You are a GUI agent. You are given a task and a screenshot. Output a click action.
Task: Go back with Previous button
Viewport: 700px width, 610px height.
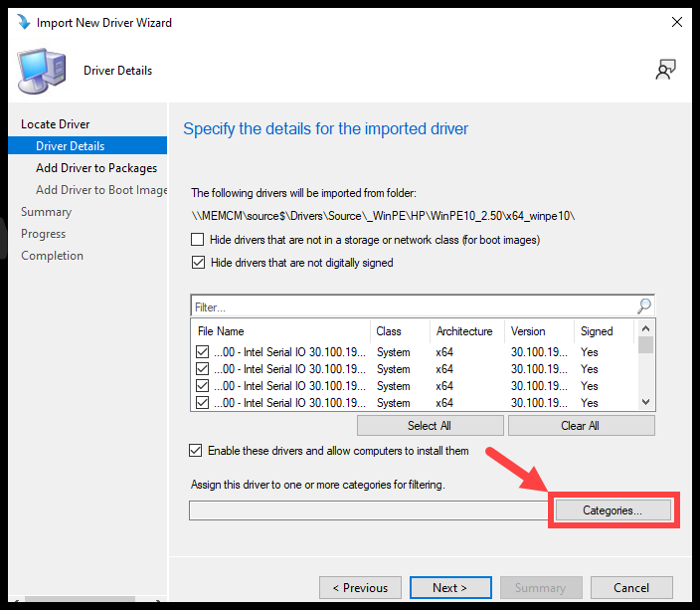(360, 588)
